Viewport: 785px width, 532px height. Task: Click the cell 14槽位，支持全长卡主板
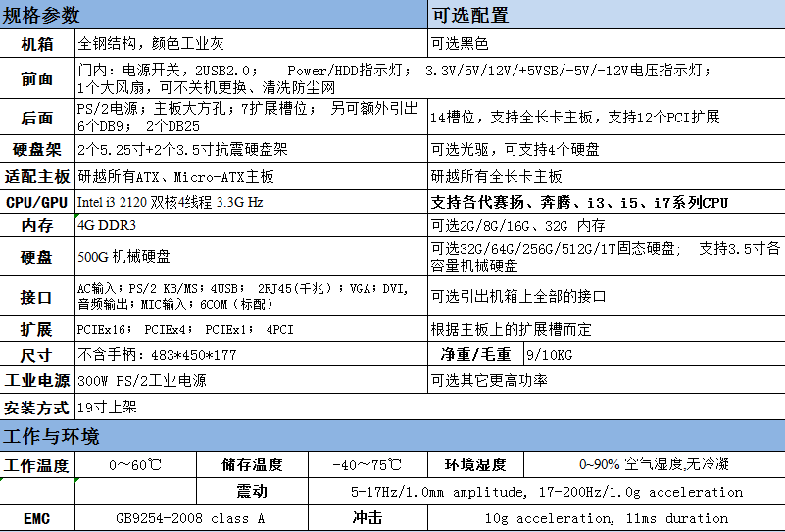point(607,118)
